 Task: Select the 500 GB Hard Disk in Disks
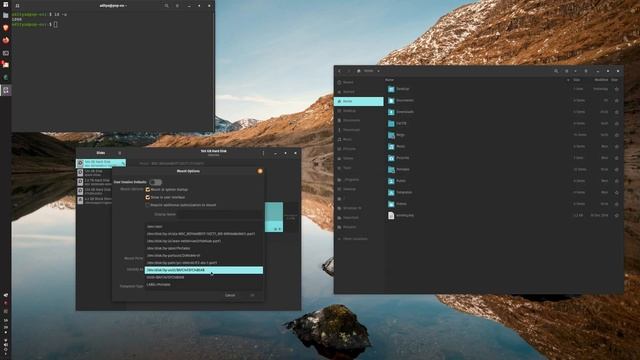[101, 163]
